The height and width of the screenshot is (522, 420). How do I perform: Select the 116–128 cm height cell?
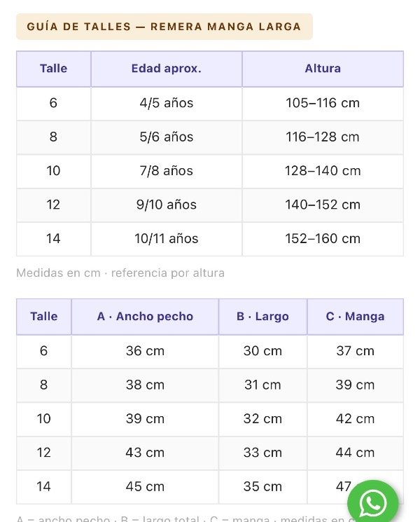[x=323, y=137]
